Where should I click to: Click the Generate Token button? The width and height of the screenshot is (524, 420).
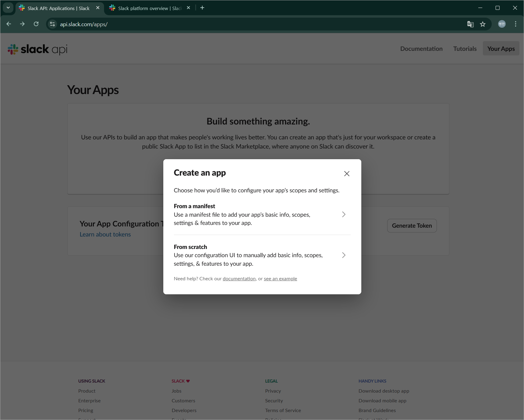(x=412, y=226)
